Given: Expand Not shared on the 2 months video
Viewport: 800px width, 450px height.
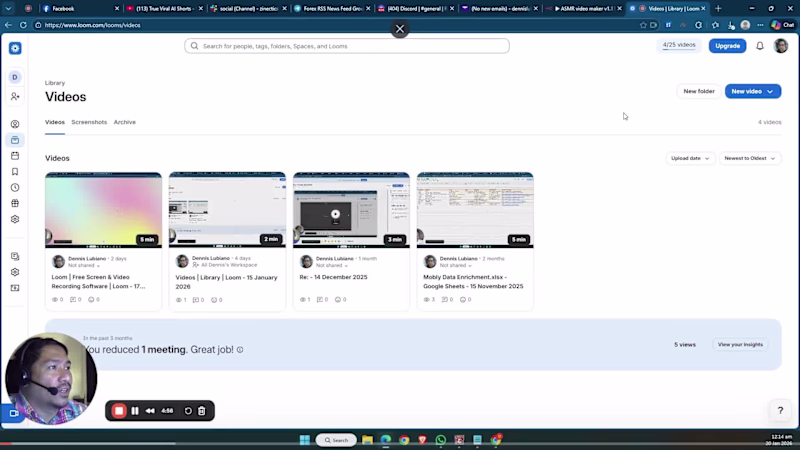Looking at the screenshot, I should coord(456,265).
